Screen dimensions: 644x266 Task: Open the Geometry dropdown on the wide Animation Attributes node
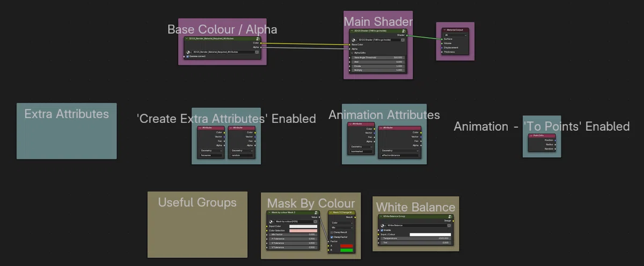[400, 151]
